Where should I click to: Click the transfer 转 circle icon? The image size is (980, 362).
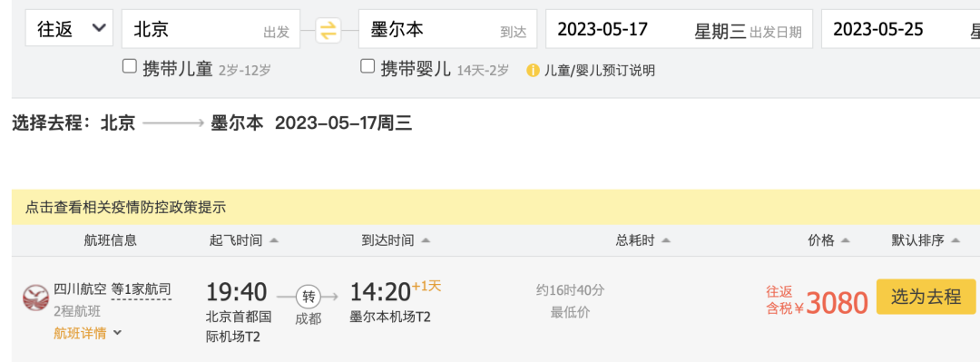click(309, 297)
